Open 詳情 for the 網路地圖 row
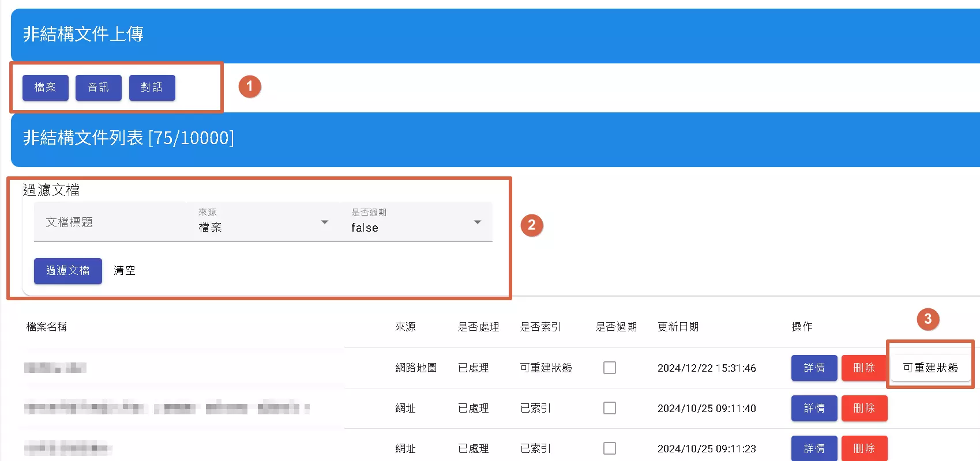Image resolution: width=980 pixels, height=461 pixels. click(814, 368)
